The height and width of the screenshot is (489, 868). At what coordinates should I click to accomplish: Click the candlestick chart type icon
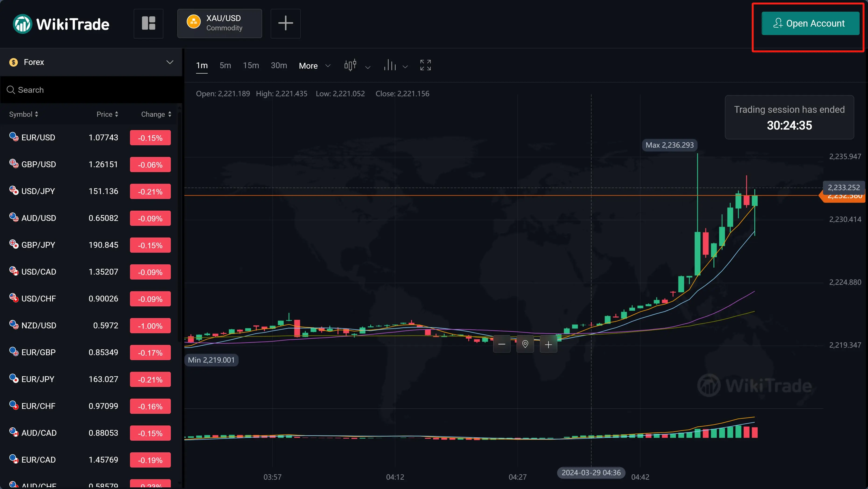tap(350, 65)
